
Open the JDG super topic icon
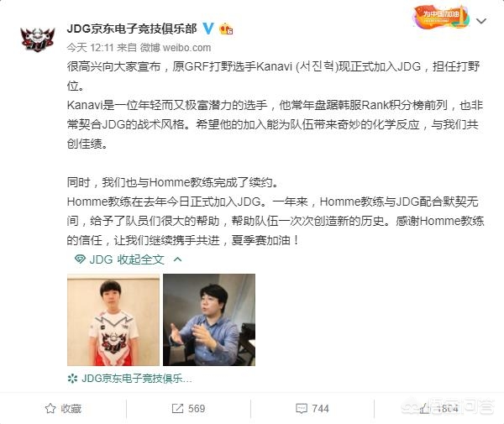(80, 259)
